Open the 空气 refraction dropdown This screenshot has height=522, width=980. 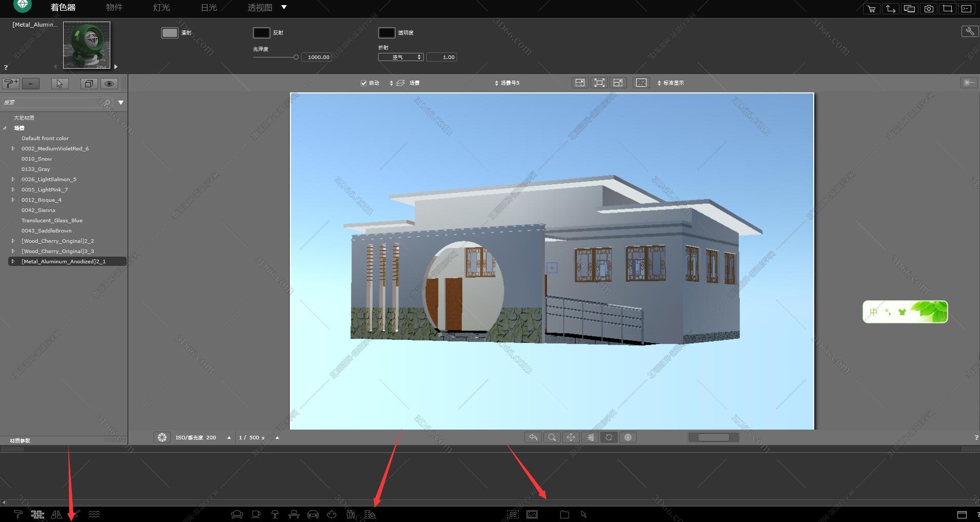[x=400, y=56]
